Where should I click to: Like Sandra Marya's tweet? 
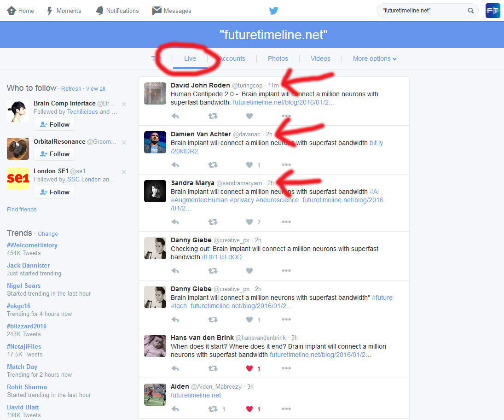[249, 222]
